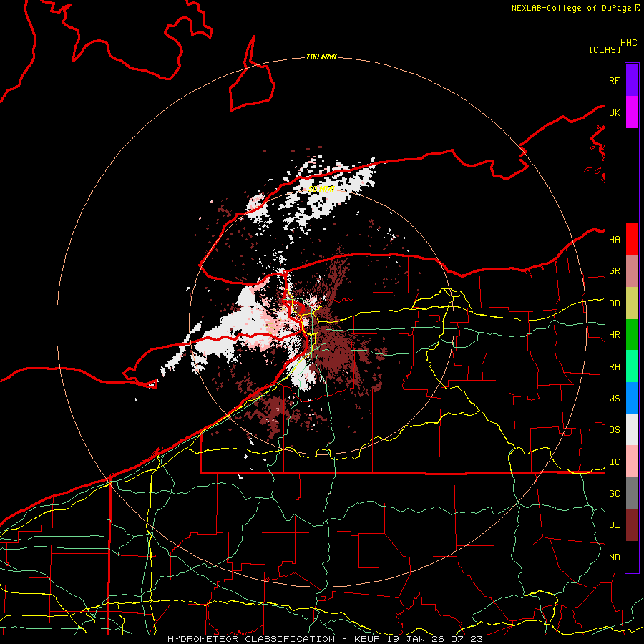
Task: Click the WS blue legend swatch
Action: pos(632,398)
